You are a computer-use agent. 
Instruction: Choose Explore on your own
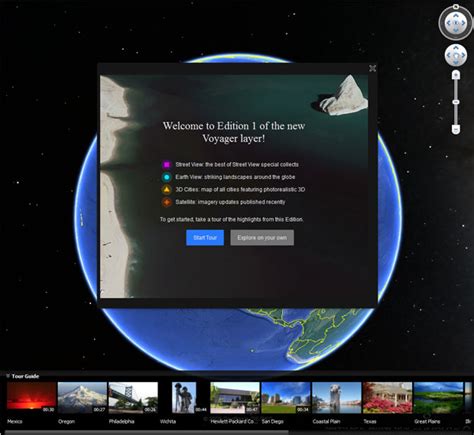(x=262, y=238)
